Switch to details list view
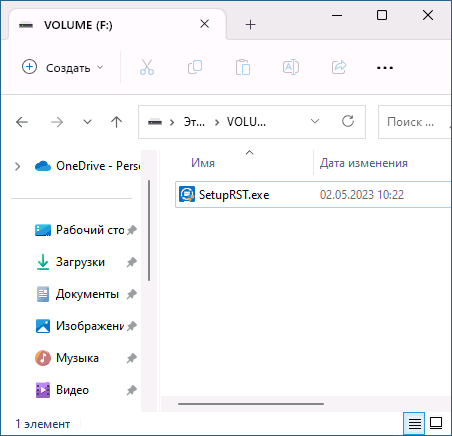The height and width of the screenshot is (436, 452). (x=414, y=423)
